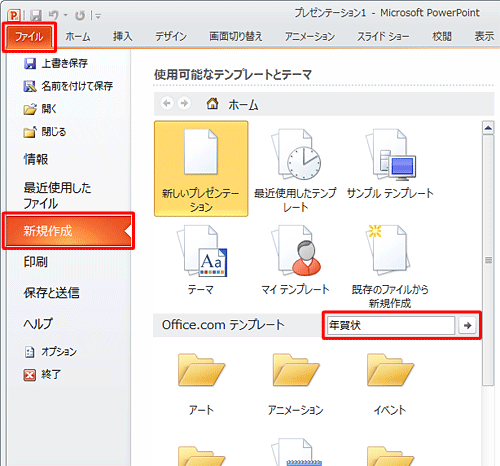The image size is (500, 466).
Task: Click the template list scrollbar thumb
Action: coord(488,260)
